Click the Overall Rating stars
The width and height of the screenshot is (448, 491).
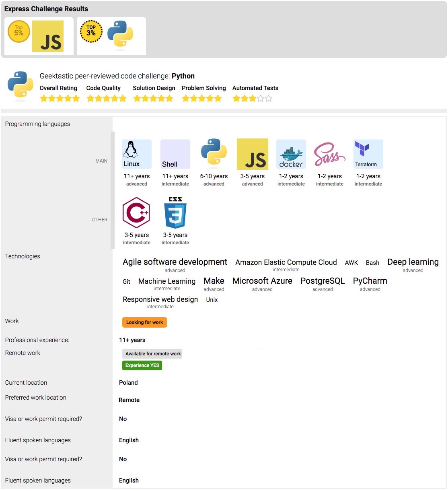(x=60, y=98)
